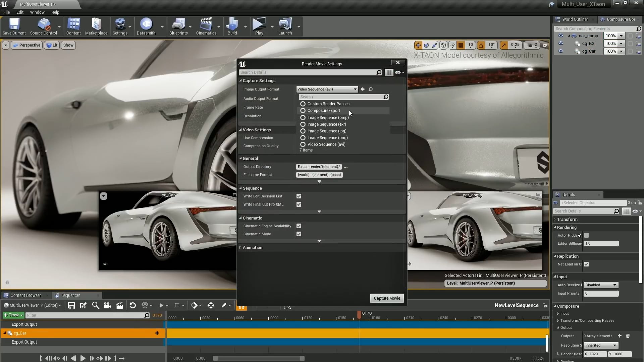Image resolution: width=644 pixels, height=362 pixels.
Task: Toggle Cinematic Engine Scalability checkbox
Action: tap(299, 226)
